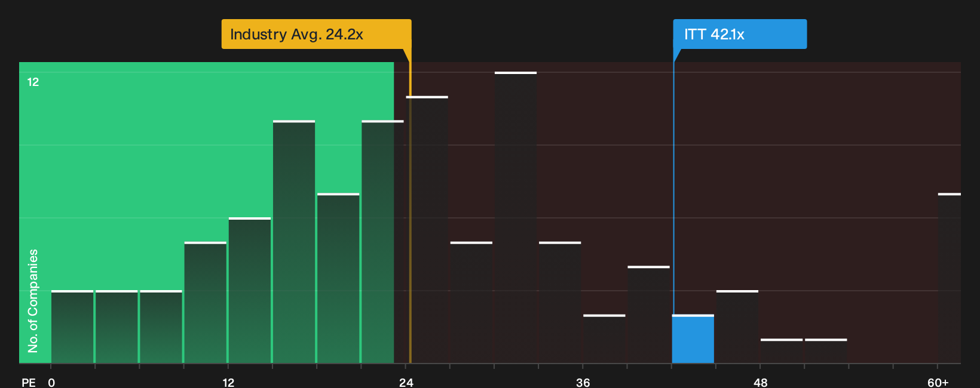980x388 pixels.
Task: Click the x-axis tick label 36
Action: pos(583,383)
